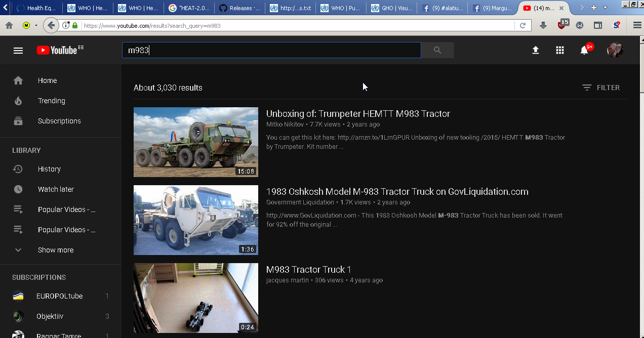Switch to the Releases GitHub tab
Image resolution: width=644 pixels, height=338 pixels.
(239, 8)
